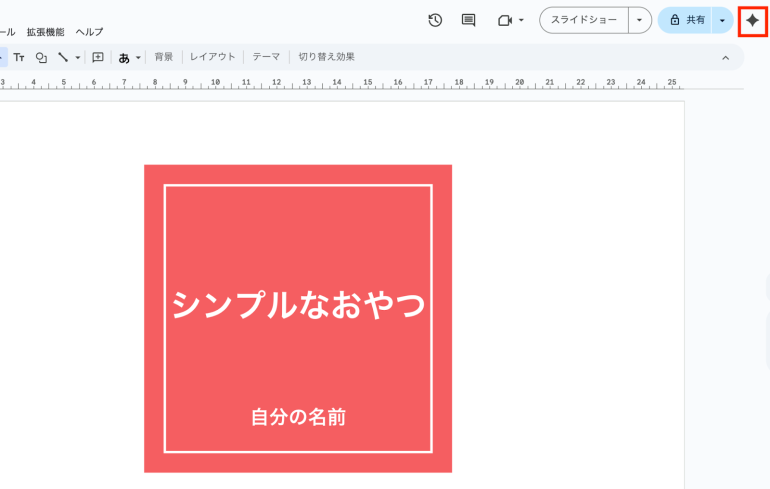The height and width of the screenshot is (489, 770).
Task: Open the Gemini sparkle icon
Action: [x=752, y=20]
